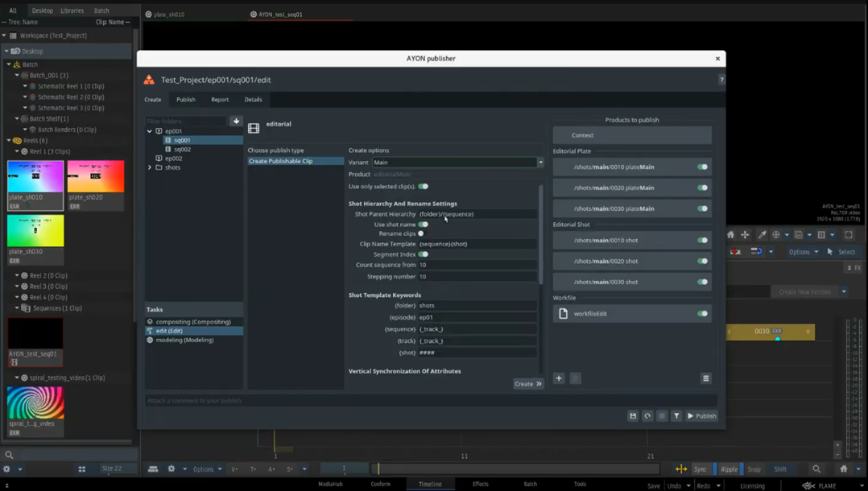Click the crosshair target icon in the viewer toolbar

[x=776, y=235]
